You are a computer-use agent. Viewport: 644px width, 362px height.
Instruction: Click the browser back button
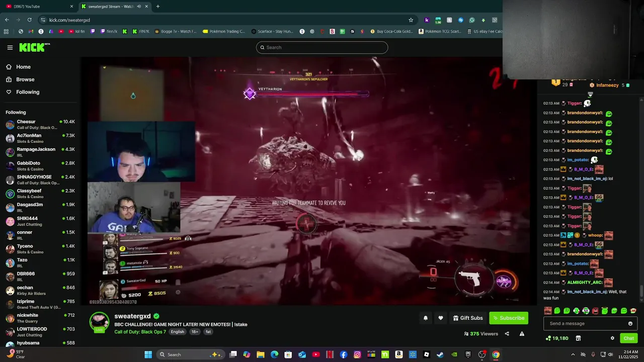7,20
